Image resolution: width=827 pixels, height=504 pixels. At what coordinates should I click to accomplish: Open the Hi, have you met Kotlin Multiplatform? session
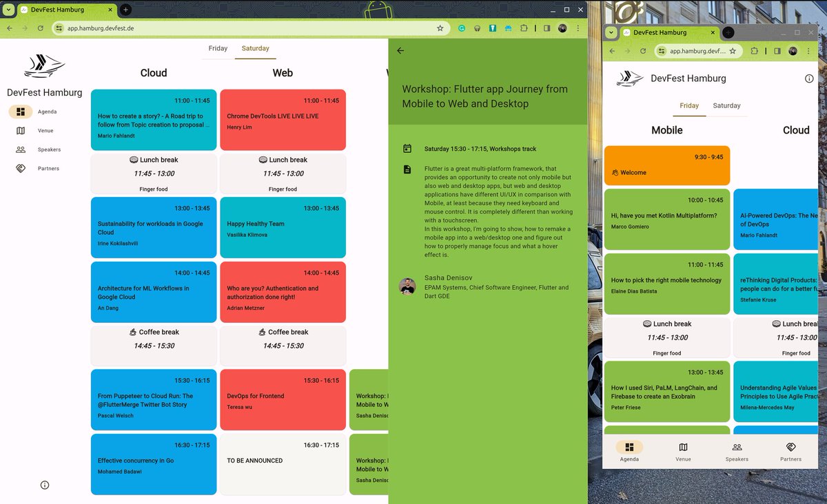pyautogui.click(x=667, y=219)
